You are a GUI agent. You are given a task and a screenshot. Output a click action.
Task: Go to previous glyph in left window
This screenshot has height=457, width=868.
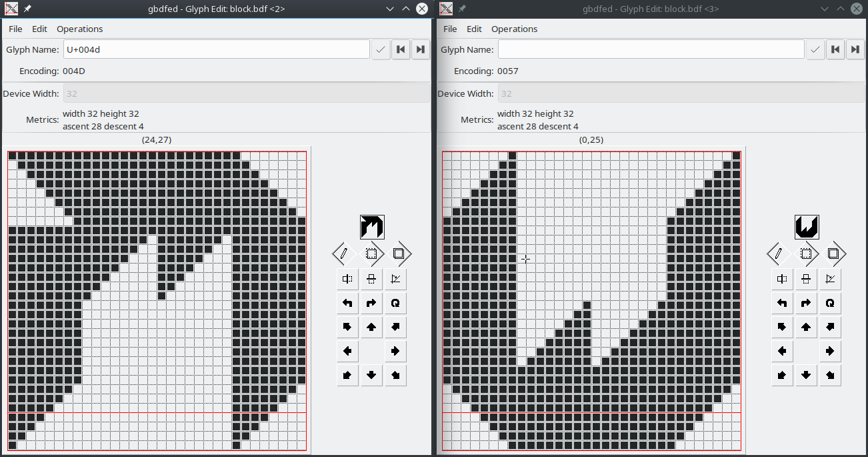point(401,49)
